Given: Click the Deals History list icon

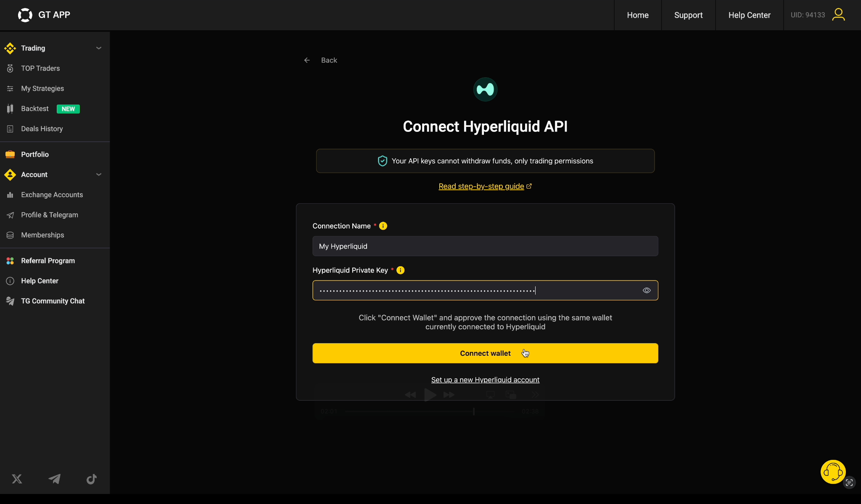Looking at the screenshot, I should 10,129.
